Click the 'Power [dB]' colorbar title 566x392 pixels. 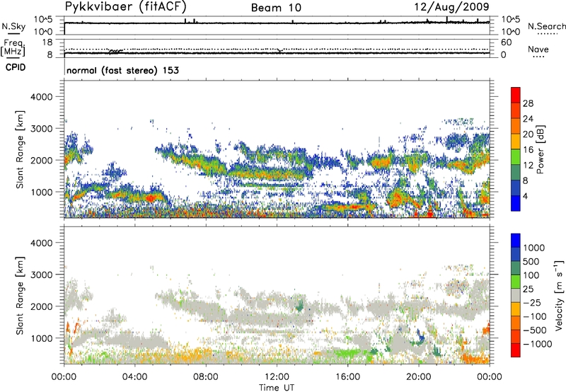pos(540,149)
